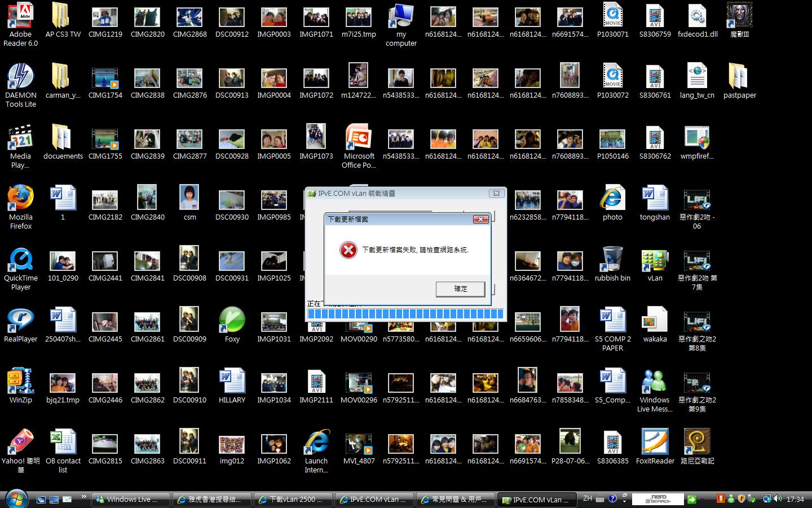This screenshot has width=812, height=508.
Task: Close the 下載更新檔案 error dialog
Action: click(480, 219)
